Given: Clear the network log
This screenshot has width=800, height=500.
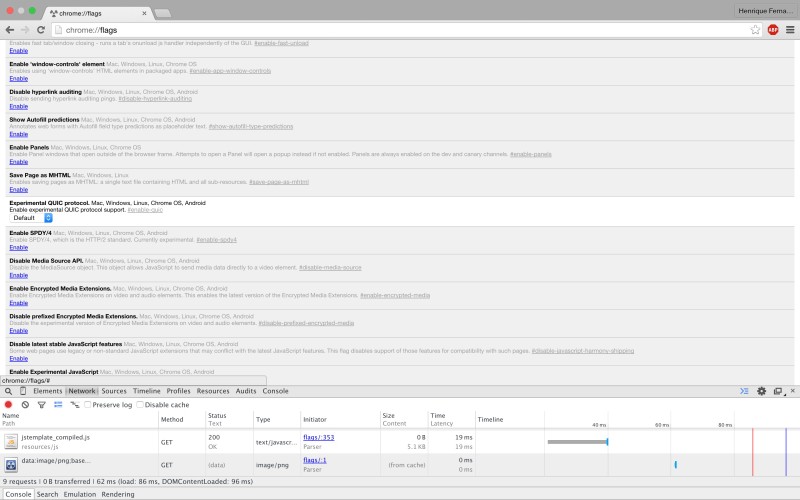Looking at the screenshot, I should (25, 405).
